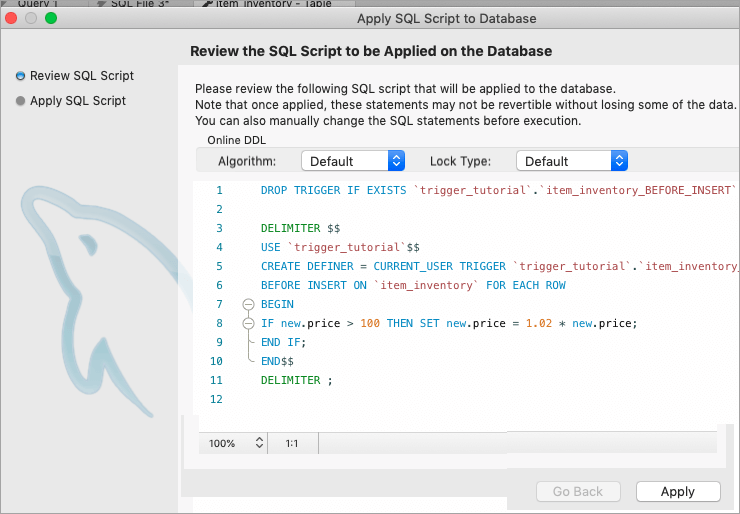
Task: Click the USE `trigger_tutorial`$$ line
Action: (x=340, y=247)
